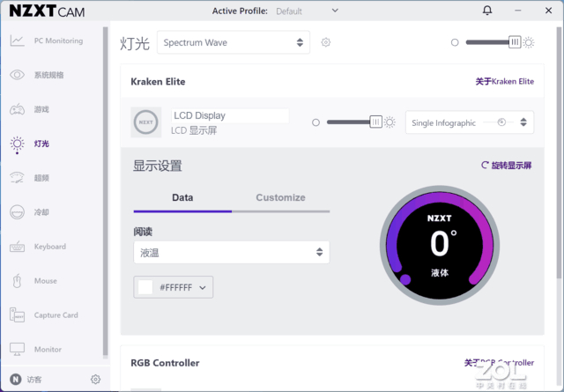This screenshot has height=392, width=564.
Task: Click the LCD Display brightness slider handle
Action: pyautogui.click(x=376, y=122)
